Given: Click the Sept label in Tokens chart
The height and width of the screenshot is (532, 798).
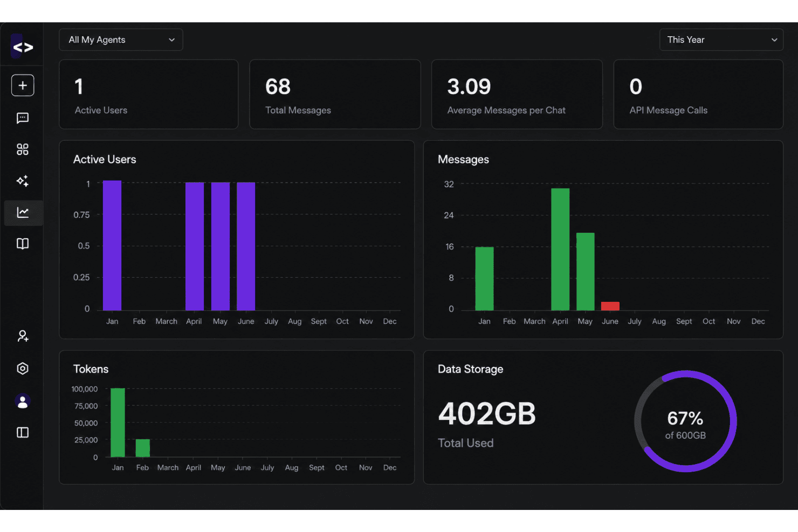Looking at the screenshot, I should pyautogui.click(x=317, y=468).
